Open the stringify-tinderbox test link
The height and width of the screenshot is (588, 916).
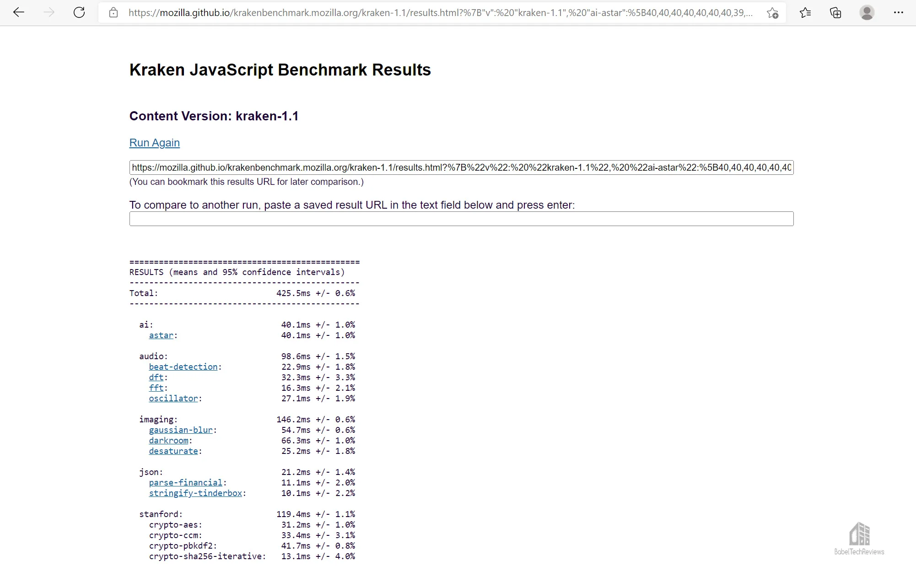click(x=195, y=493)
